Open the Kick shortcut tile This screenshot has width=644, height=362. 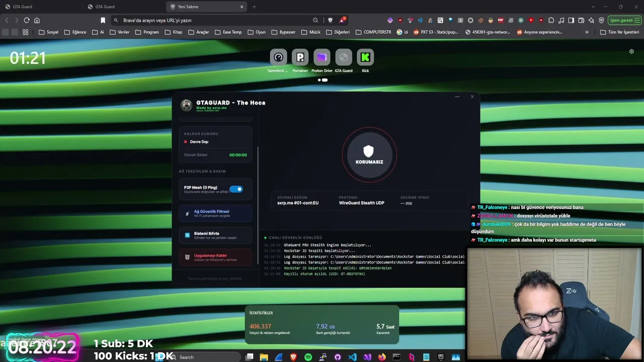click(x=365, y=57)
